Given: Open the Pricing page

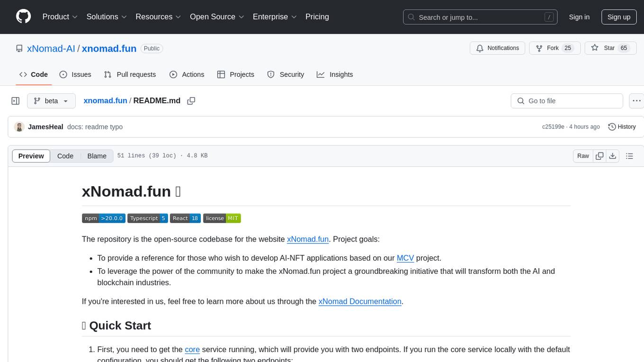Looking at the screenshot, I should (317, 17).
